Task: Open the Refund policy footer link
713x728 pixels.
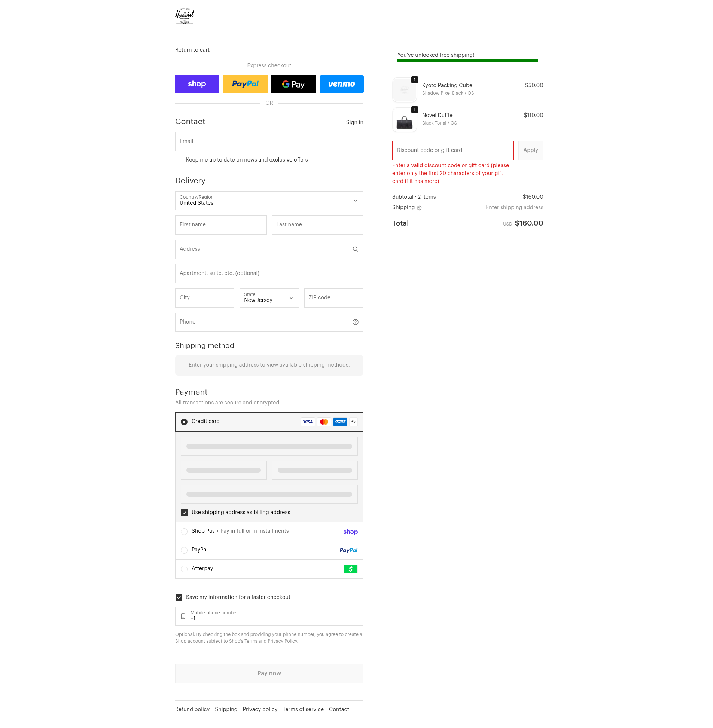Action: pyautogui.click(x=192, y=709)
